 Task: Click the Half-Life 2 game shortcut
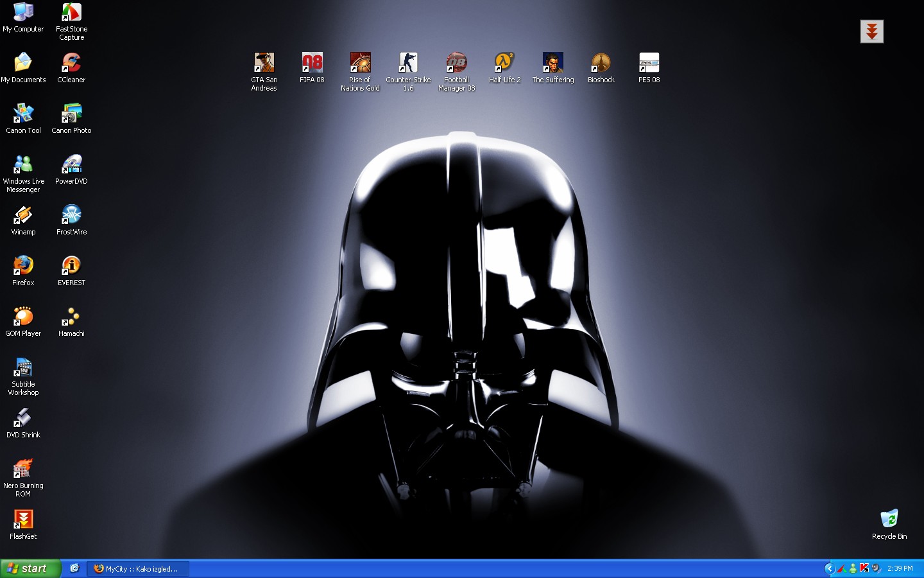pyautogui.click(x=504, y=68)
